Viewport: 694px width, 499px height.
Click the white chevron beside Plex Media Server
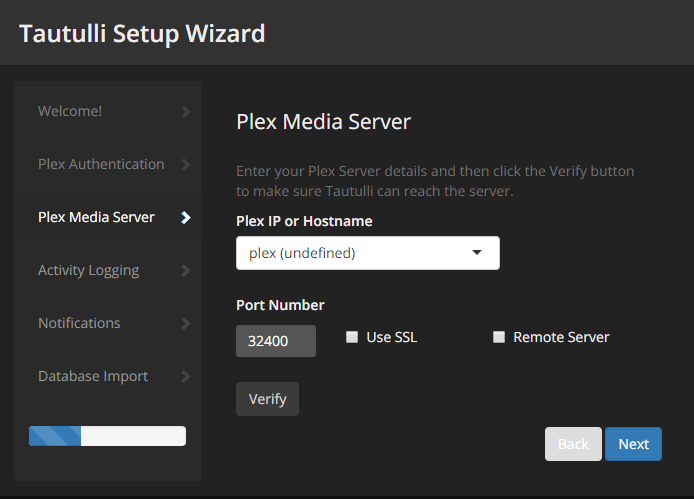pyautogui.click(x=185, y=217)
